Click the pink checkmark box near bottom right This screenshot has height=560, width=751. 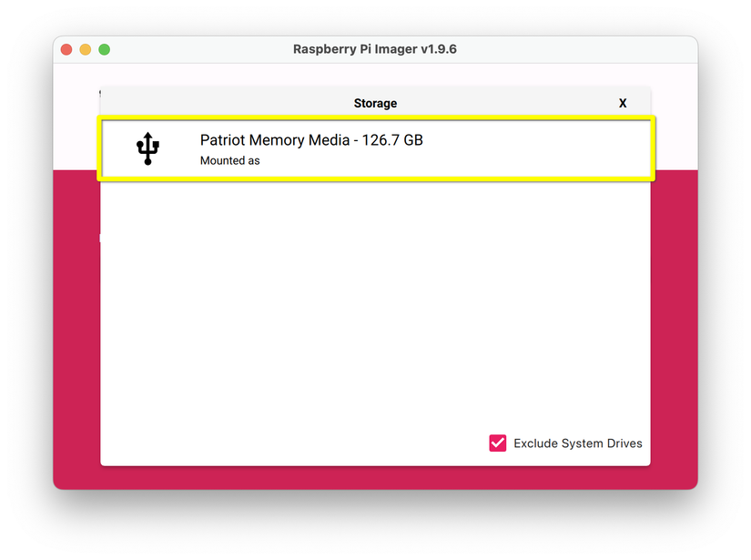pos(497,443)
